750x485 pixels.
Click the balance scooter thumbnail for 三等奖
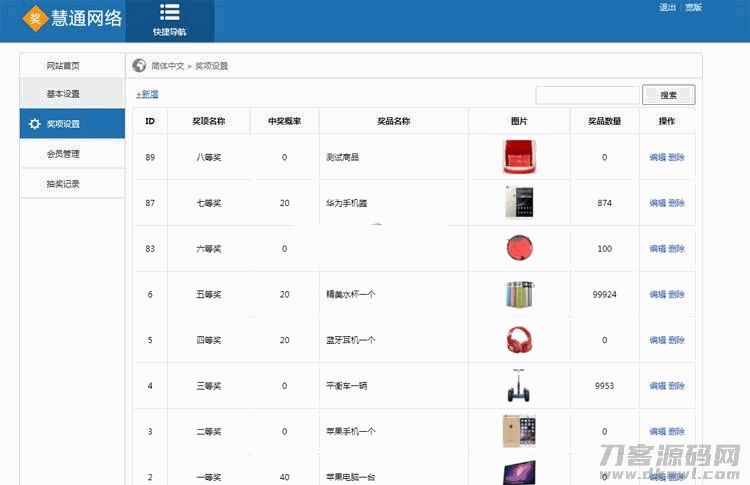click(x=519, y=385)
